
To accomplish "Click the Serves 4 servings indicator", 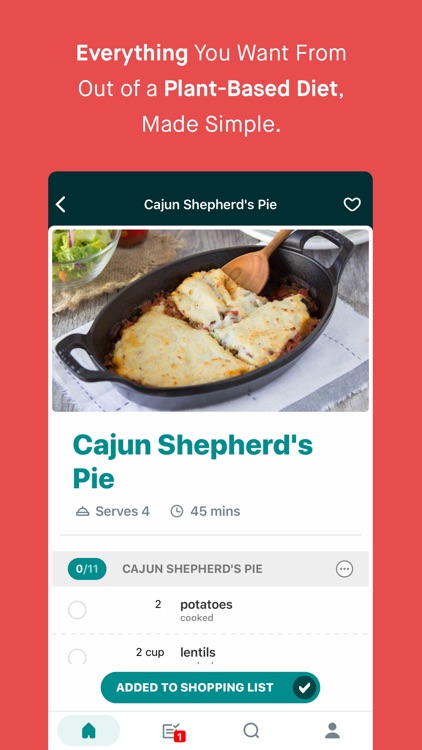I will tap(112, 511).
